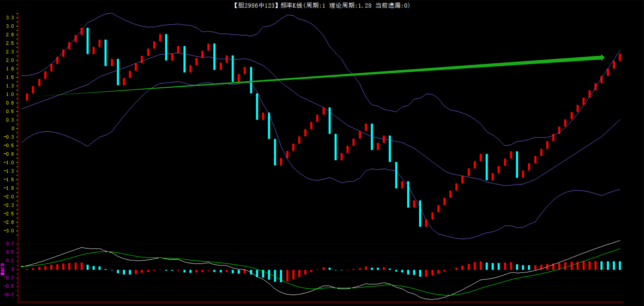Click the first red MACD histogram bar
Image resolution: width=644 pixels, height=306 pixels.
point(27,269)
